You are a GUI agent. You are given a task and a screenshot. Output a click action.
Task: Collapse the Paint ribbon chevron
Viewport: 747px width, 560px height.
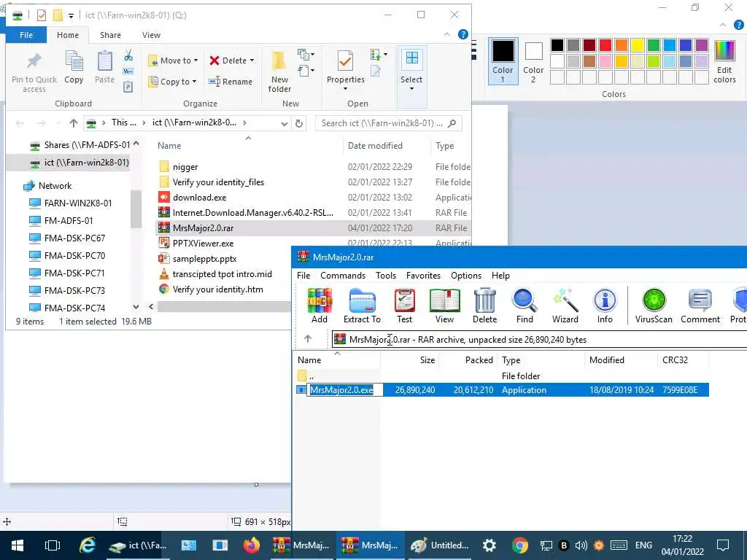tap(723, 26)
